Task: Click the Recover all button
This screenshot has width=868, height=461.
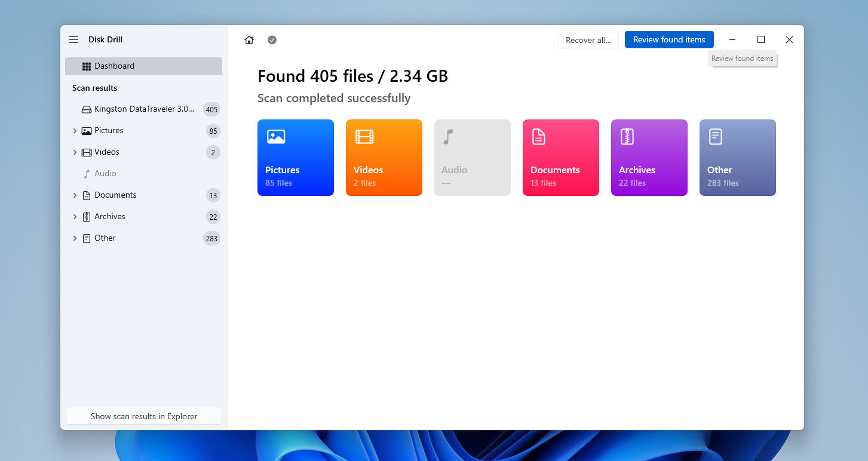Action: pos(588,40)
